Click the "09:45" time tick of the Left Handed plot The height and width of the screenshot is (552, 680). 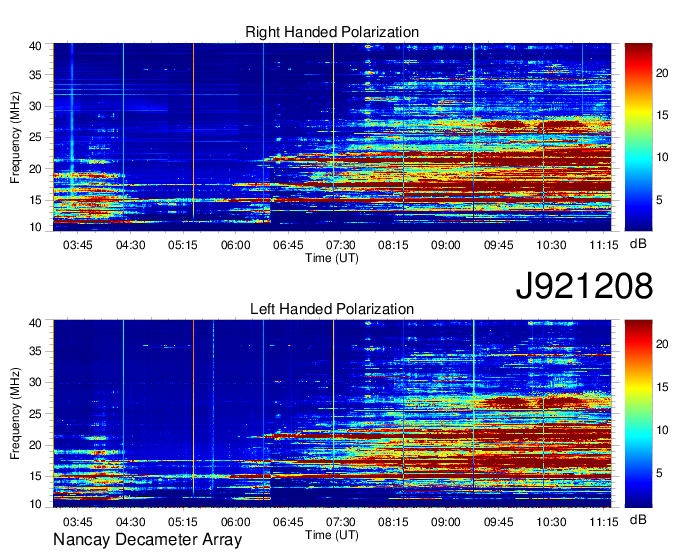click(x=498, y=522)
